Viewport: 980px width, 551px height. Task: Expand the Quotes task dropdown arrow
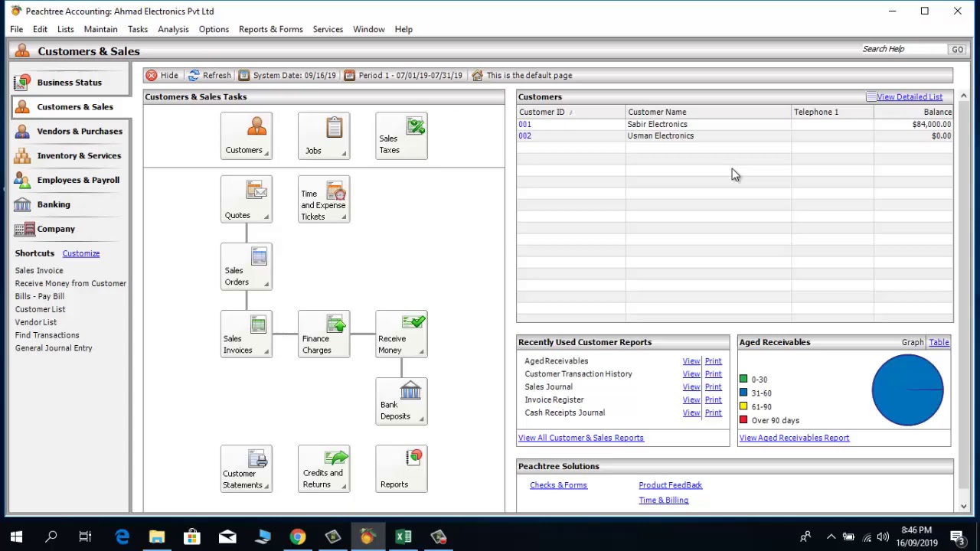(266, 217)
